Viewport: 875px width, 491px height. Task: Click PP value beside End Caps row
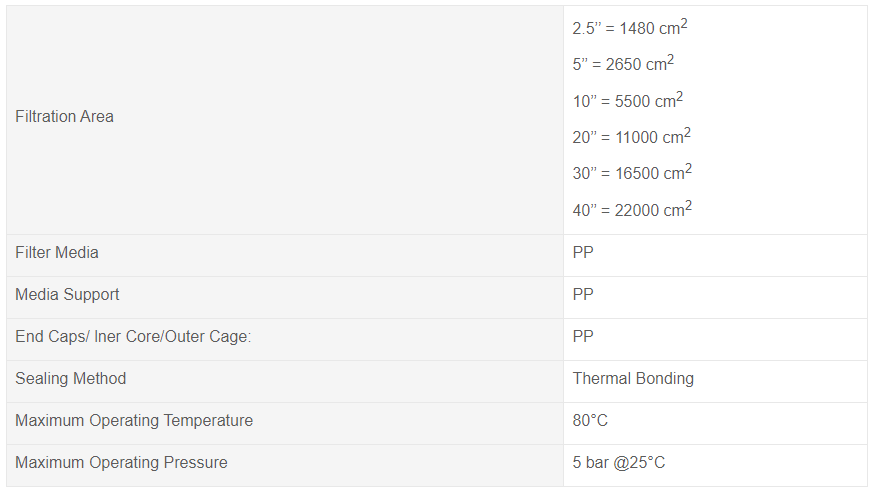coord(583,336)
